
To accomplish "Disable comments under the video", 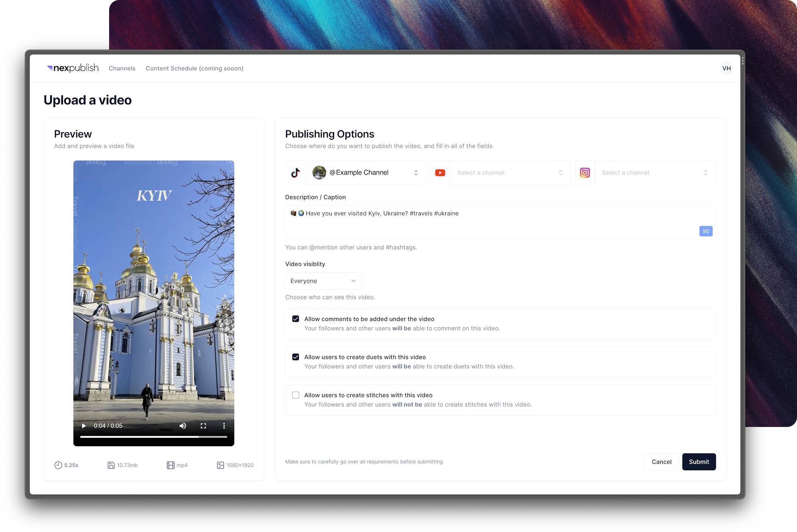I will [296, 319].
